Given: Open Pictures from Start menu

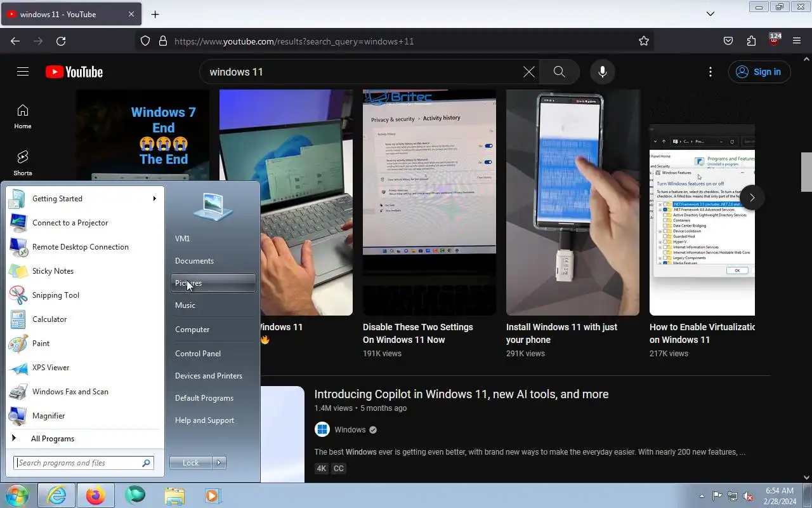Looking at the screenshot, I should point(213,283).
